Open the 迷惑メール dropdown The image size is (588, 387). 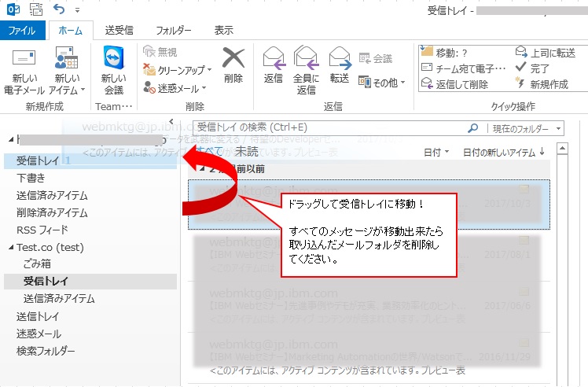pos(175,88)
